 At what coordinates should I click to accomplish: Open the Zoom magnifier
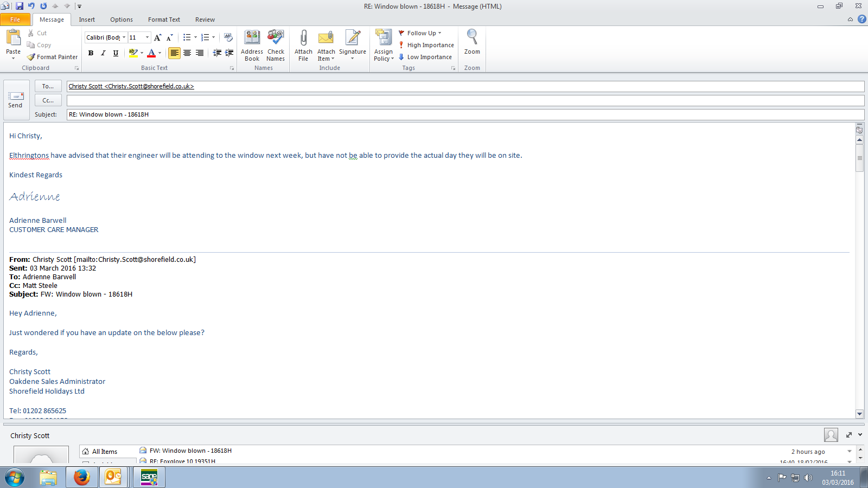(472, 42)
